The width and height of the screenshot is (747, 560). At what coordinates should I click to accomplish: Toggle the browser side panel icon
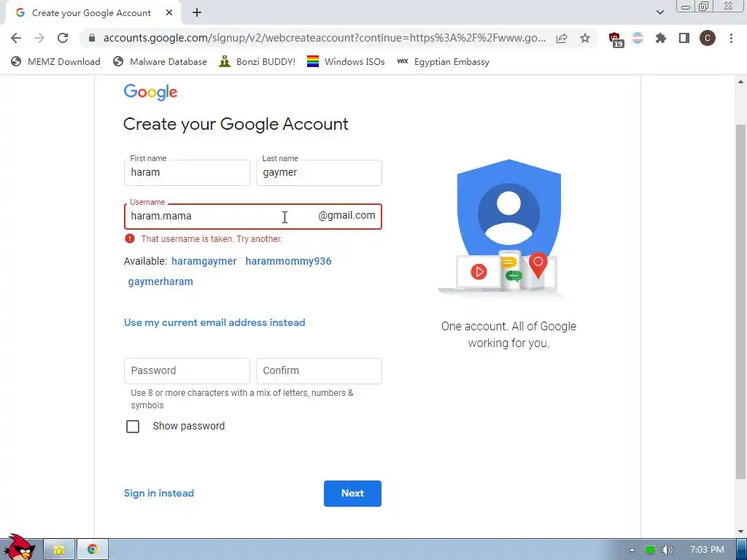[x=684, y=38]
